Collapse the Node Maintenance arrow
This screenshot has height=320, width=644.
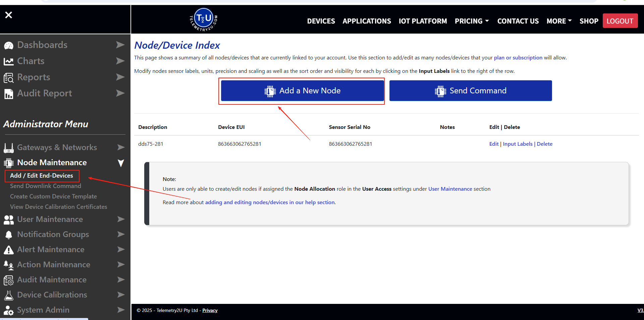[121, 163]
